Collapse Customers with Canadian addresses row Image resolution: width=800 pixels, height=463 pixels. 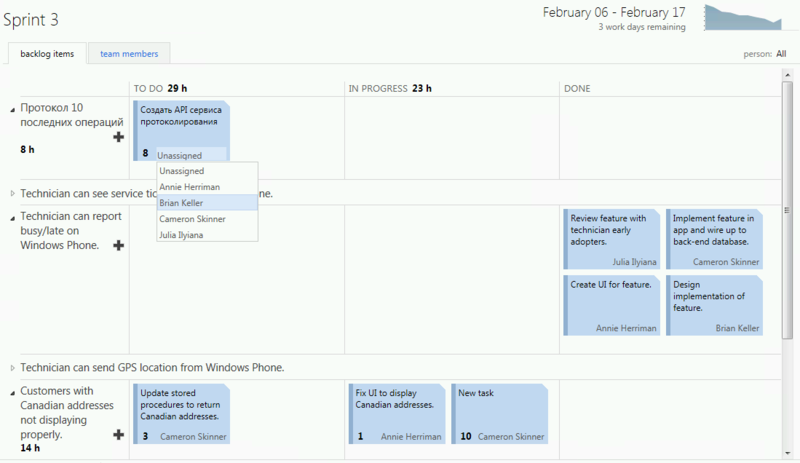coord(13,392)
